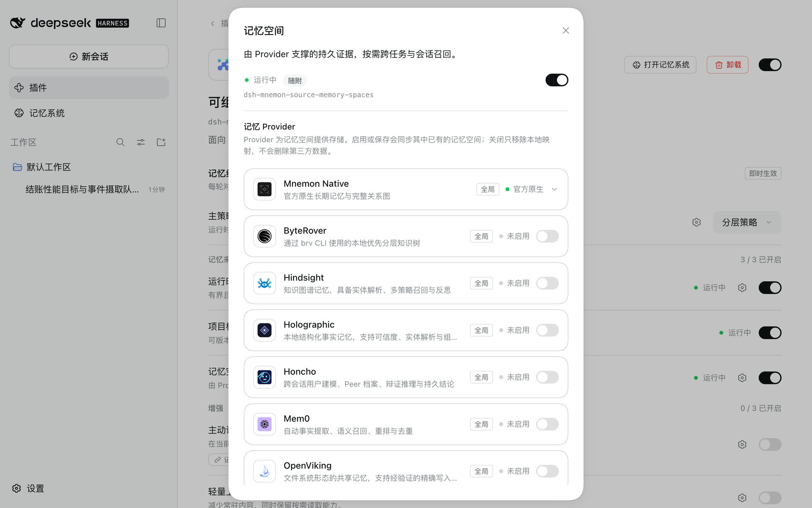This screenshot has height=508, width=812.
Task: Click dsh-mnemon-source-memory-spaces identifier text
Action: [308, 95]
